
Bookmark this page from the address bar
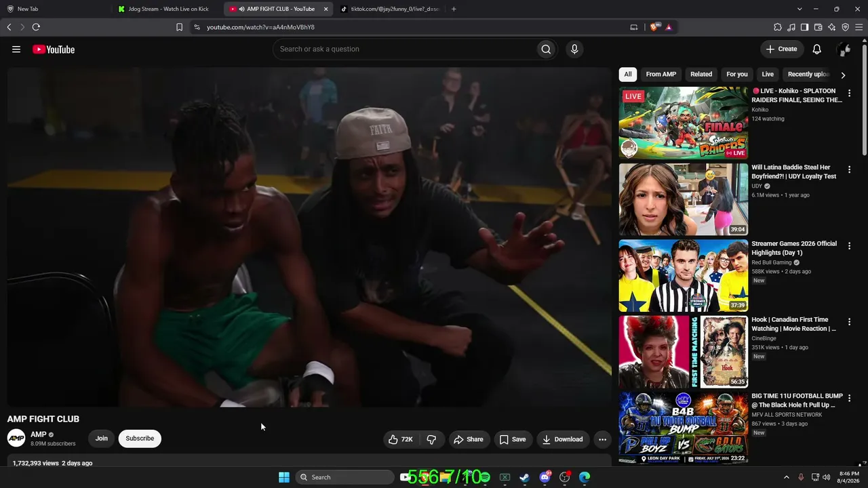179,27
